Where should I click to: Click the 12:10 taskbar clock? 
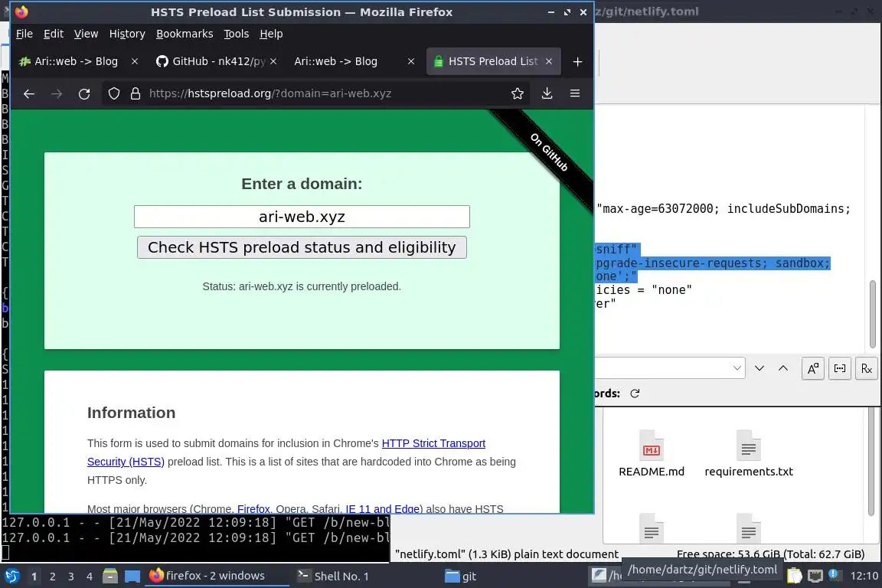[x=864, y=577]
